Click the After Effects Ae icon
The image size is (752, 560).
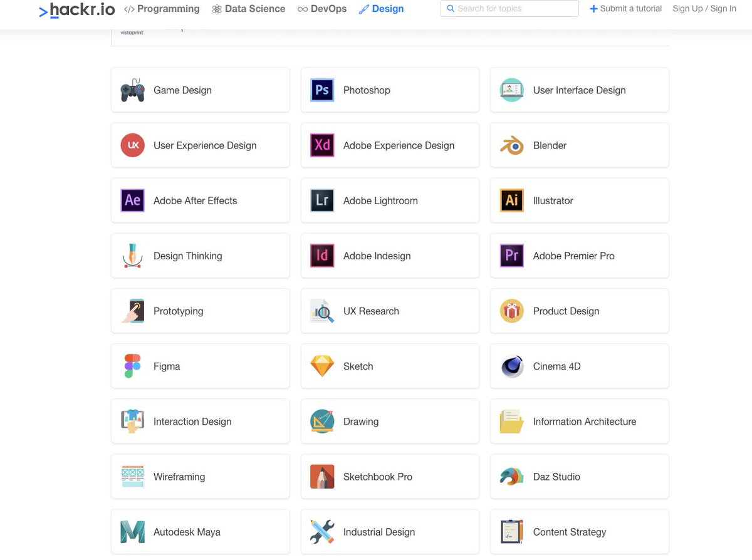point(133,200)
